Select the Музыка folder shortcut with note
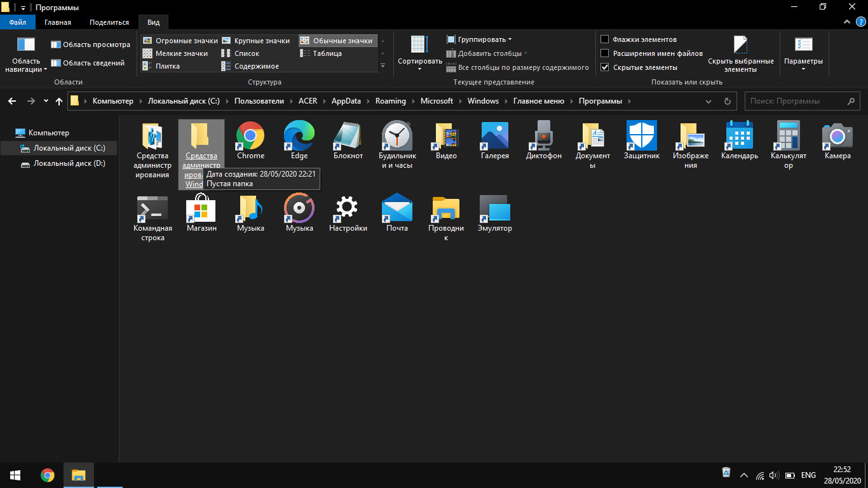 (x=250, y=213)
